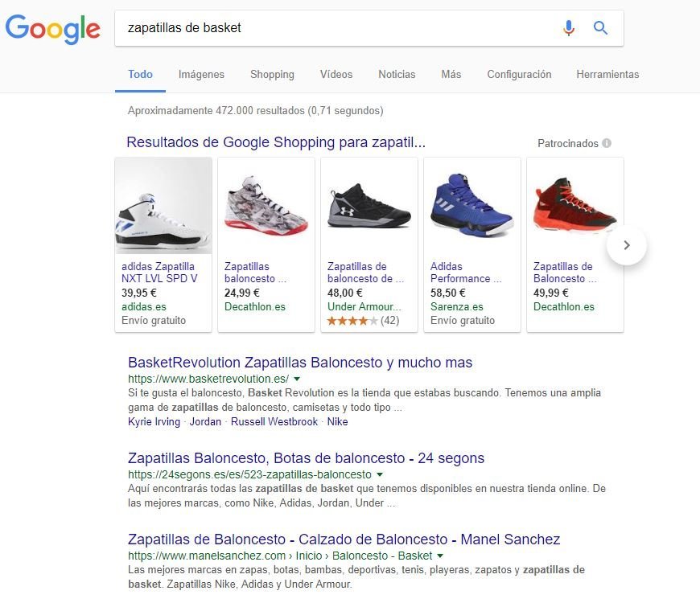Expand 24segons.es URL dropdown arrow
Viewport: 700px width, 603px height.
coord(377,474)
